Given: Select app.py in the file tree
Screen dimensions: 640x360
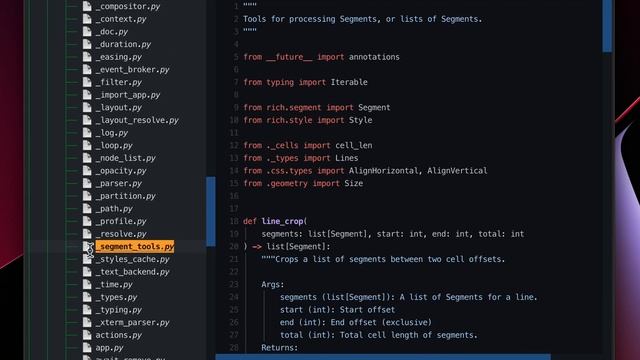Looking at the screenshot, I should (x=109, y=348).
